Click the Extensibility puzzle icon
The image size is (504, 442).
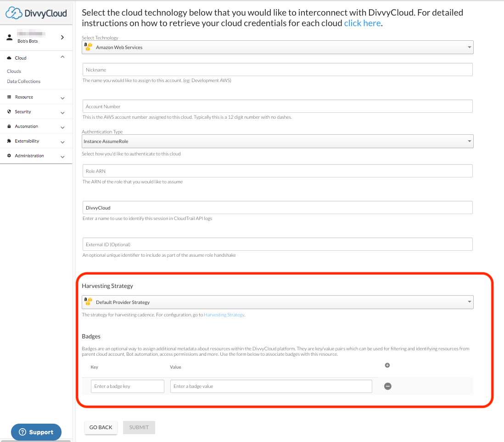[9, 141]
